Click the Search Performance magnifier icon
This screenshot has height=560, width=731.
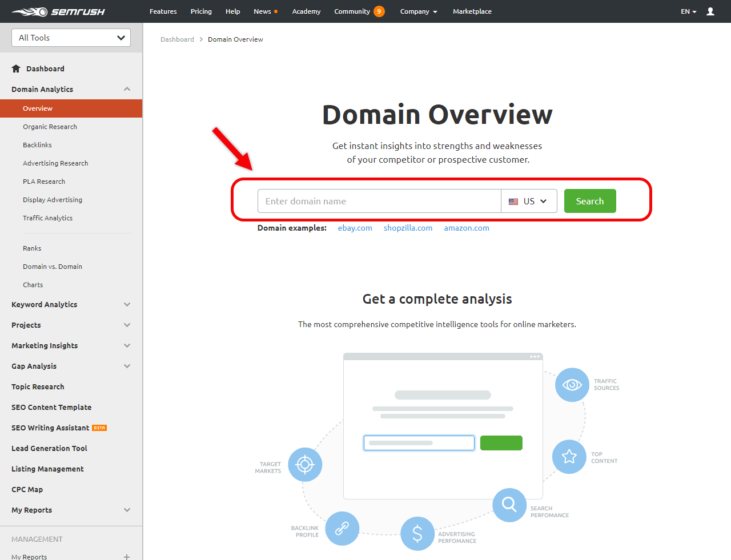tap(509, 505)
